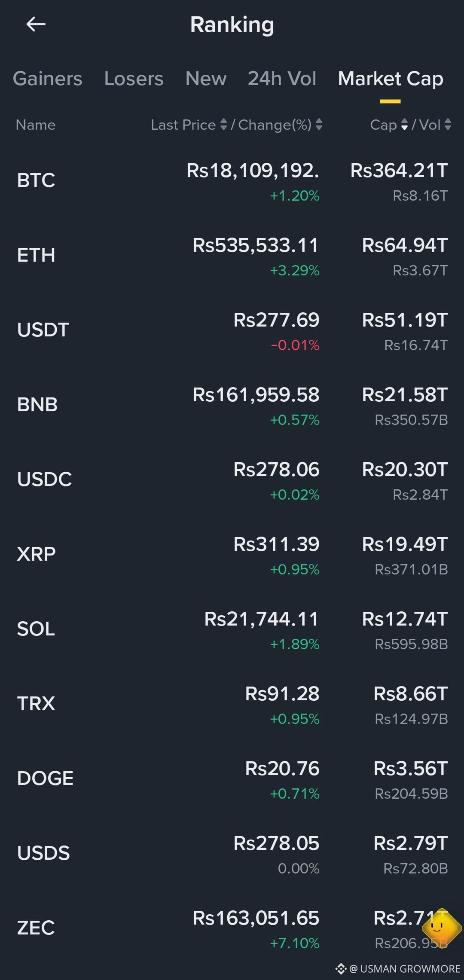The height and width of the screenshot is (980, 464).
Task: Open the BTC row
Action: (232, 180)
